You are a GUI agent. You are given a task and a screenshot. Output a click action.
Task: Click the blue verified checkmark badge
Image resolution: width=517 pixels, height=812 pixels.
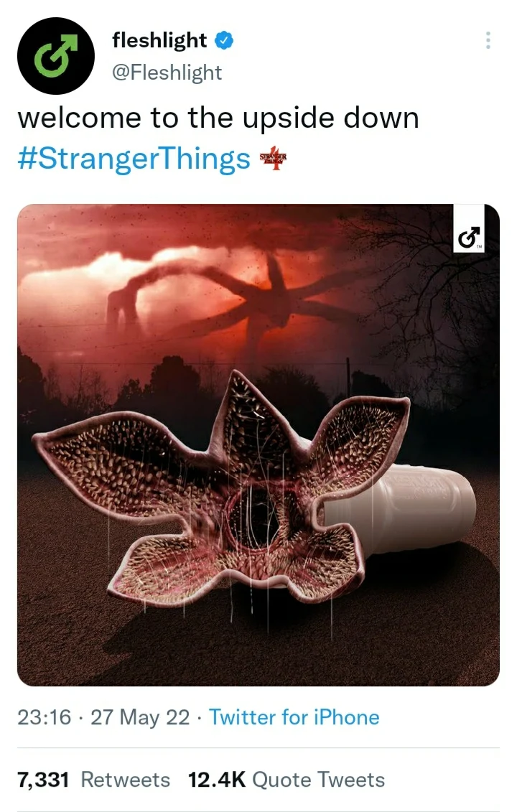click(x=224, y=40)
